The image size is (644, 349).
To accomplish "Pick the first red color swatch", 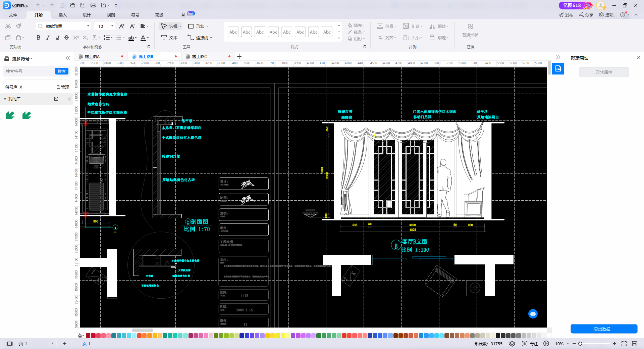I will [88, 336].
